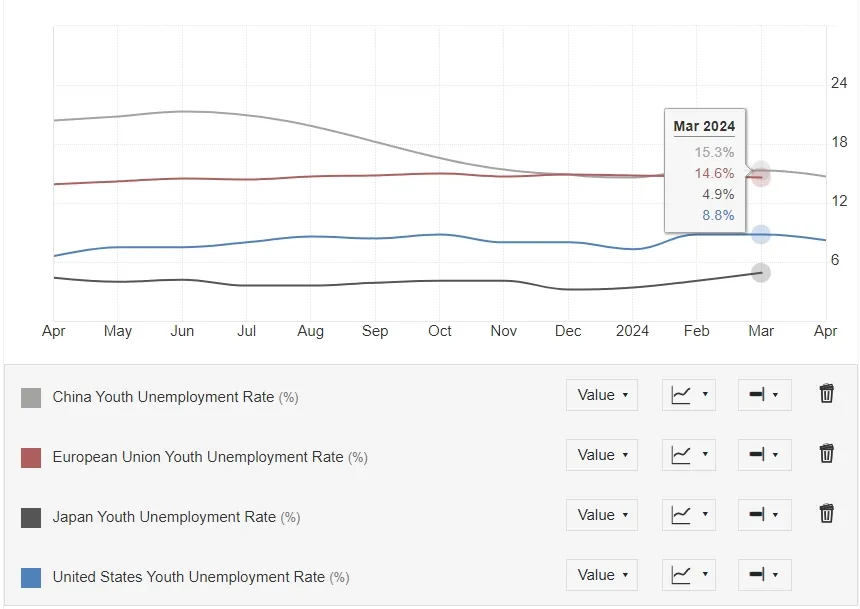Expand Value dropdown for Japan series
This screenshot has height=609, width=860.
[x=602, y=515]
